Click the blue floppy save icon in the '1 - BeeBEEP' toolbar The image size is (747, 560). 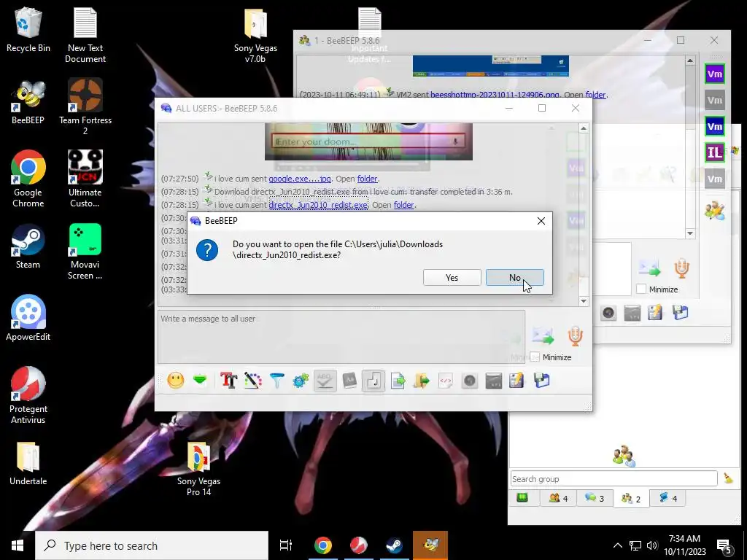681,313
